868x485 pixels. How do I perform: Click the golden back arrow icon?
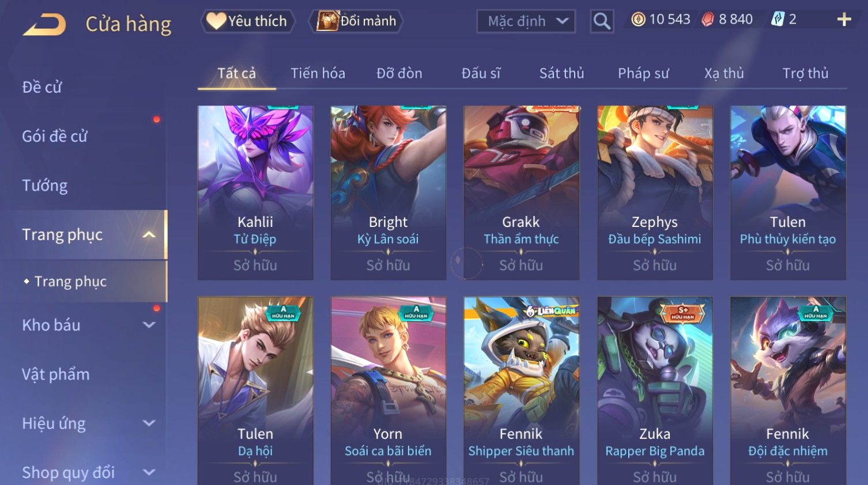tap(44, 25)
